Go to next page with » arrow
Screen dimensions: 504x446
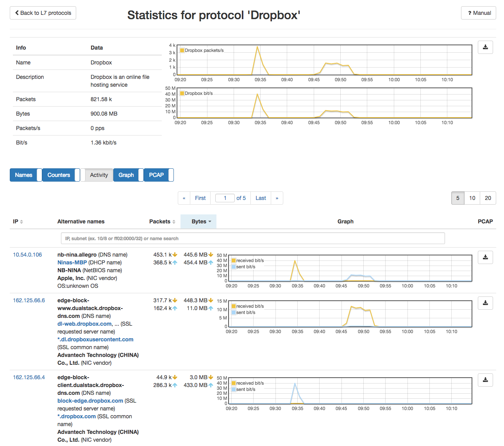[x=277, y=198]
